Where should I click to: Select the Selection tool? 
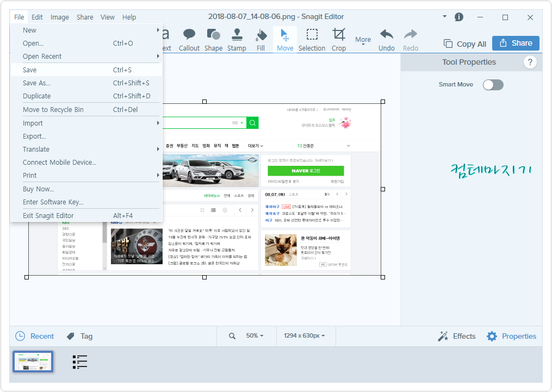(312, 40)
